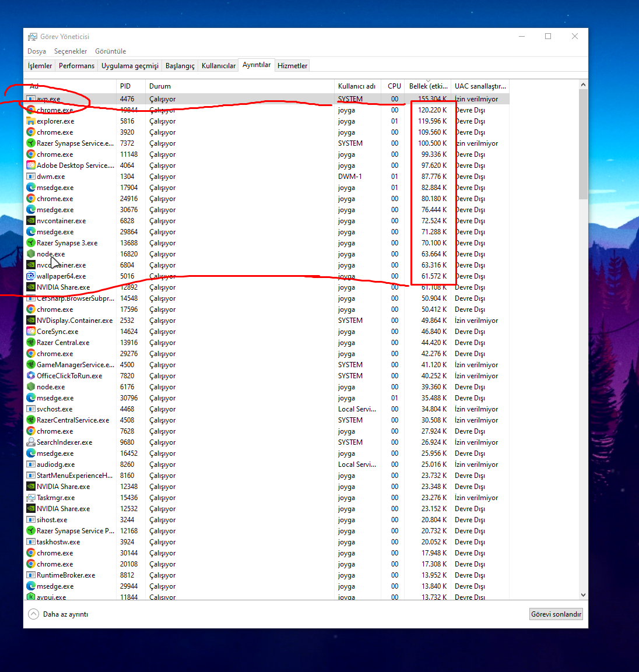
Task: Click the DWM-1 user name cell
Action: point(350,177)
